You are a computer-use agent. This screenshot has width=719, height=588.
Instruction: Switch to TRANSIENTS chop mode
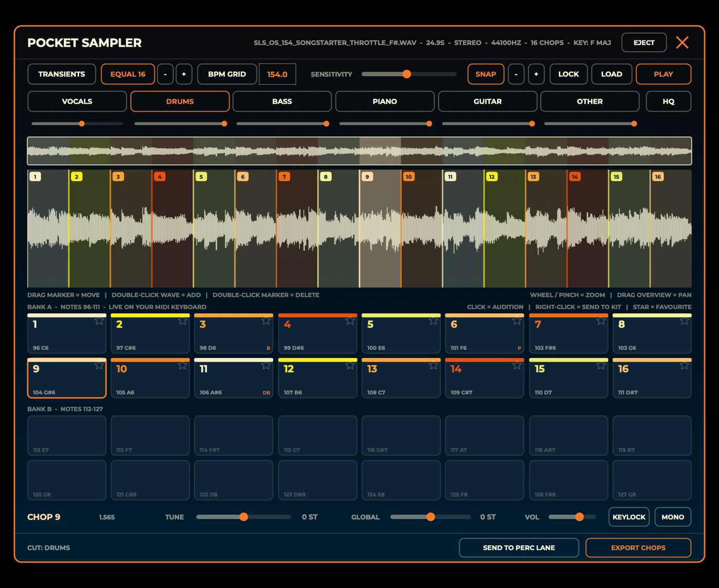62,74
